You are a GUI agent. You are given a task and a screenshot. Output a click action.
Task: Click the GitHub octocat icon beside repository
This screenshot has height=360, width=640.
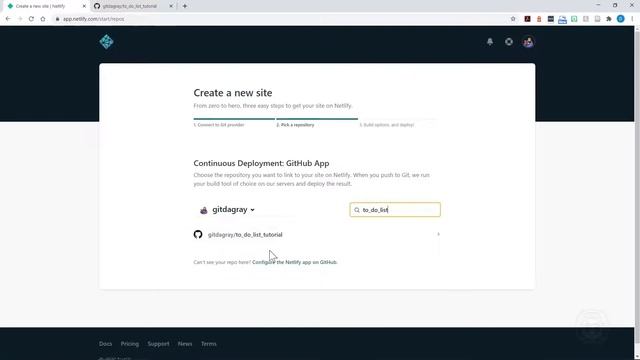(198, 234)
